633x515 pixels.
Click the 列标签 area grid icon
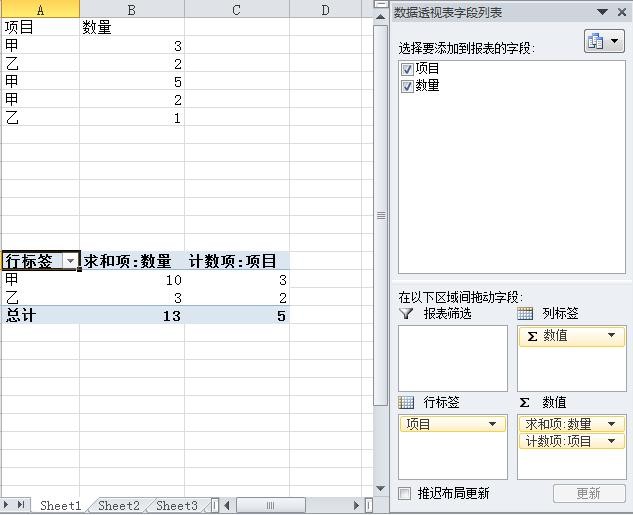point(525,314)
